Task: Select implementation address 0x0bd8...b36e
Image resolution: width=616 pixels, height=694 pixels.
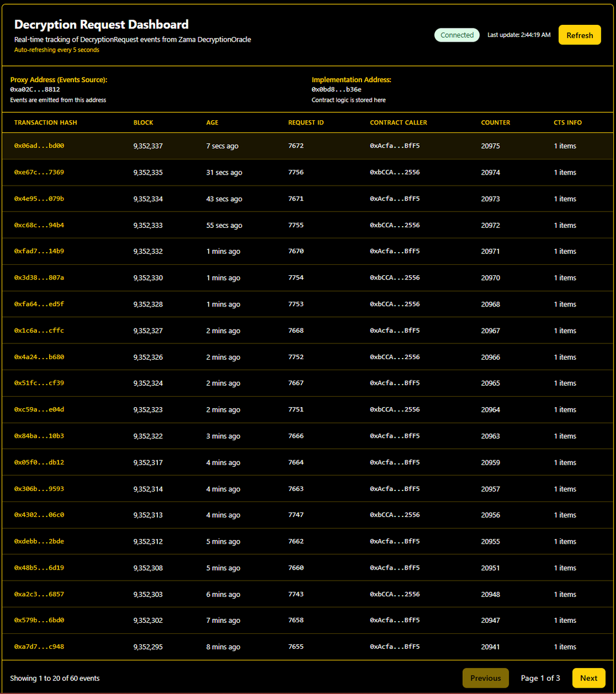Action: coord(337,90)
